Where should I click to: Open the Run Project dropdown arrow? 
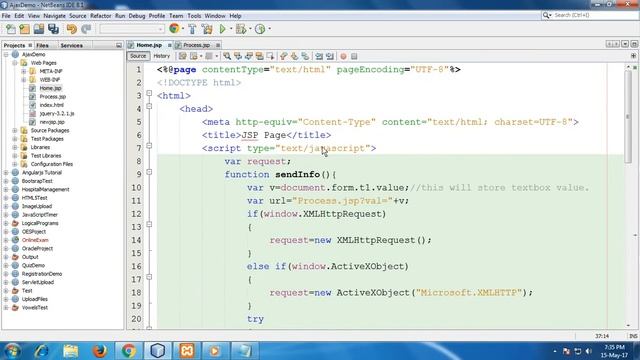231,29
